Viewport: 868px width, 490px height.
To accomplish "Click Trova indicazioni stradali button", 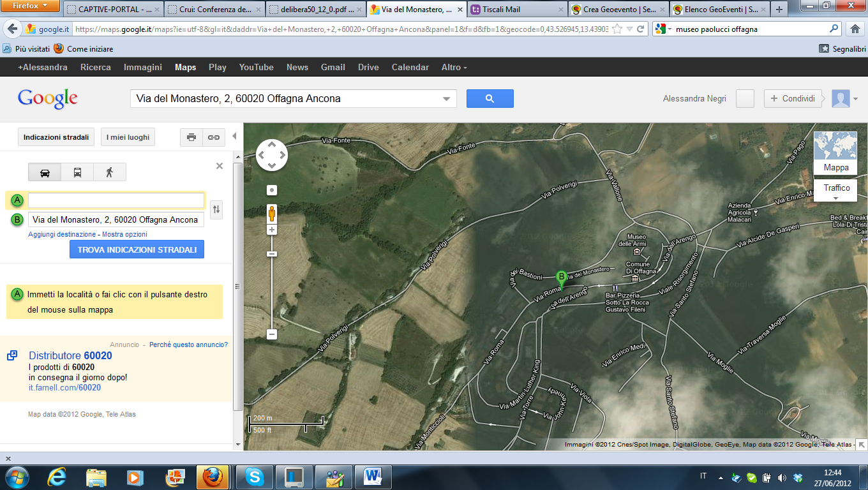I will click(137, 249).
